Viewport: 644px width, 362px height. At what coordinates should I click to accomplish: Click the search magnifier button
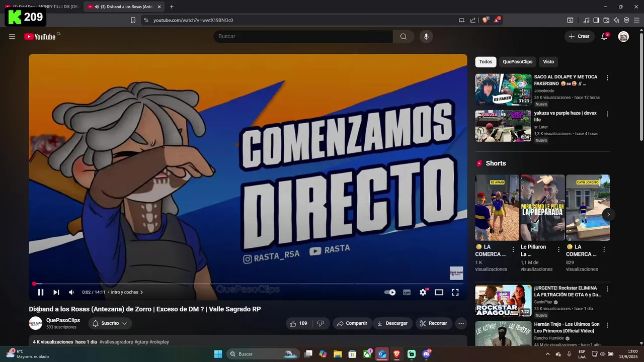tap(404, 36)
